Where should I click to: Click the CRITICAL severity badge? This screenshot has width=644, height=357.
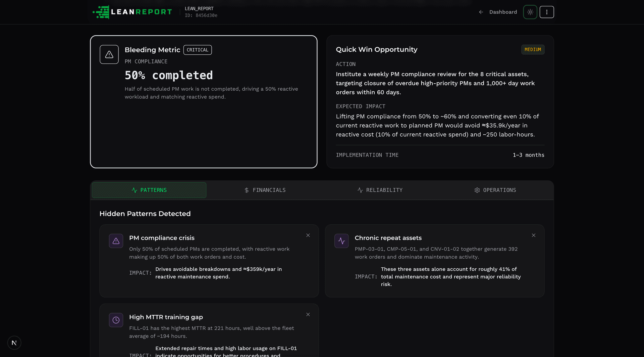[197, 50]
